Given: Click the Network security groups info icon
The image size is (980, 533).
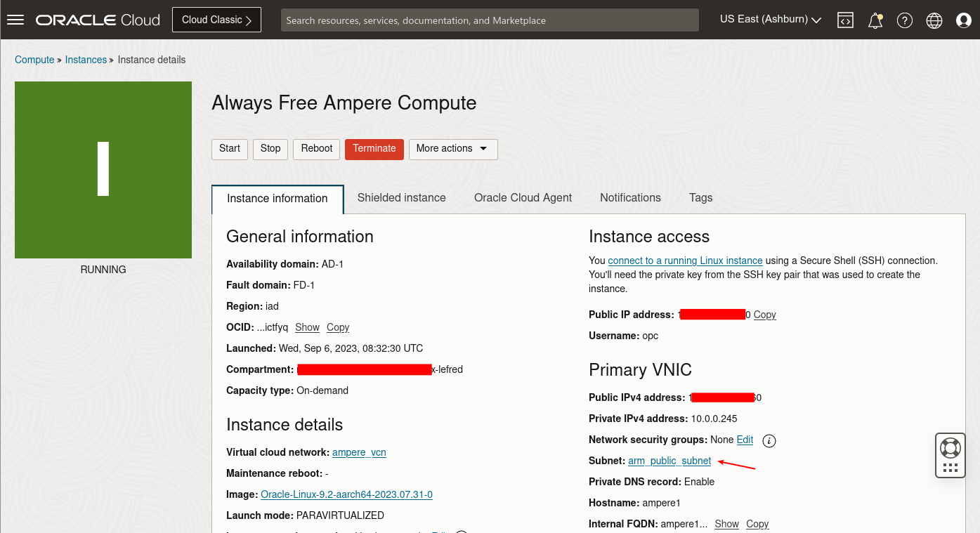Looking at the screenshot, I should tap(769, 441).
